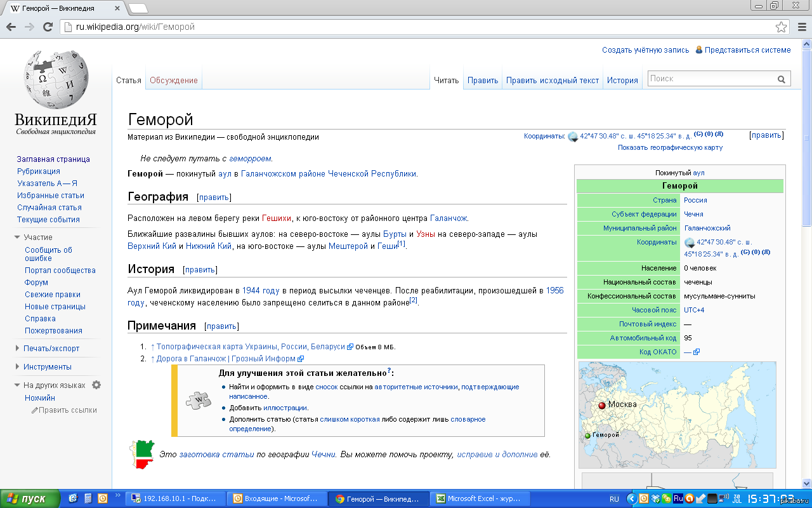Click the browser back arrow button
Image resolution: width=812 pixels, height=508 pixels.
pyautogui.click(x=11, y=27)
